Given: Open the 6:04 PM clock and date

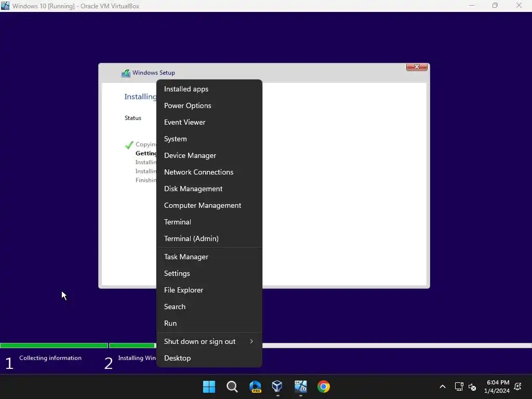Looking at the screenshot, I should pos(497,387).
